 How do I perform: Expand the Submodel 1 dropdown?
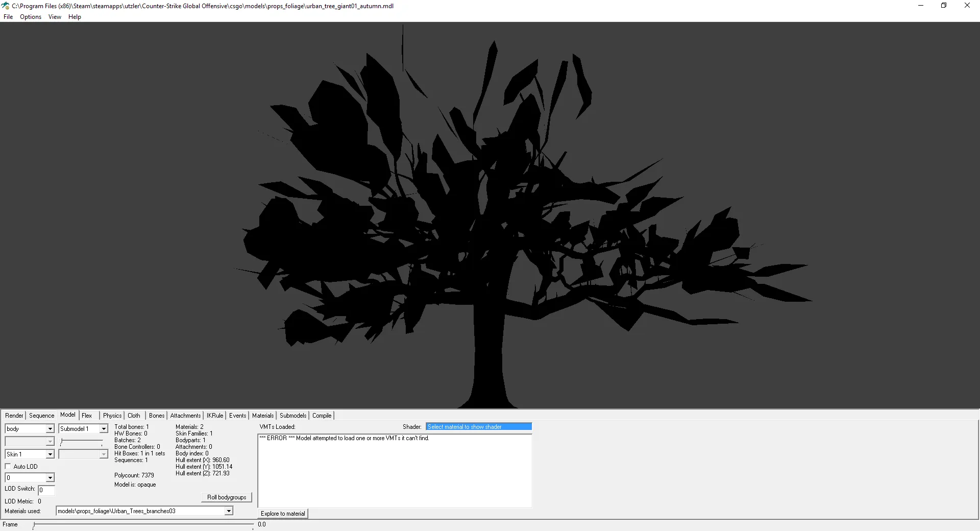(x=83, y=429)
